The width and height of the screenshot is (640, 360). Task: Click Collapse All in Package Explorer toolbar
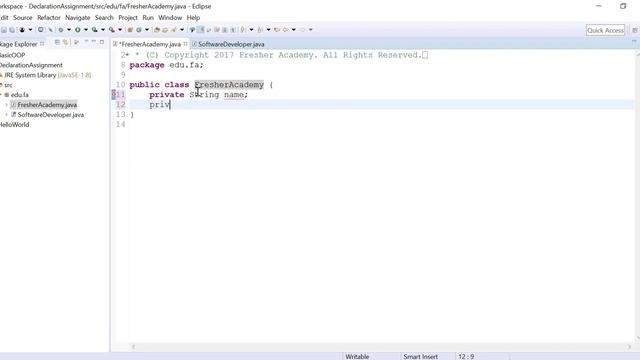[x=57, y=42]
